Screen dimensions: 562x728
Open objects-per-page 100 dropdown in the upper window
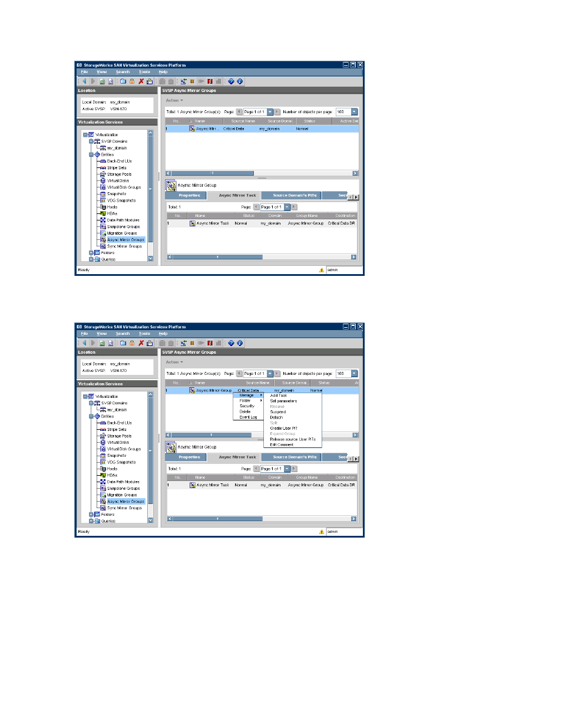coord(355,111)
